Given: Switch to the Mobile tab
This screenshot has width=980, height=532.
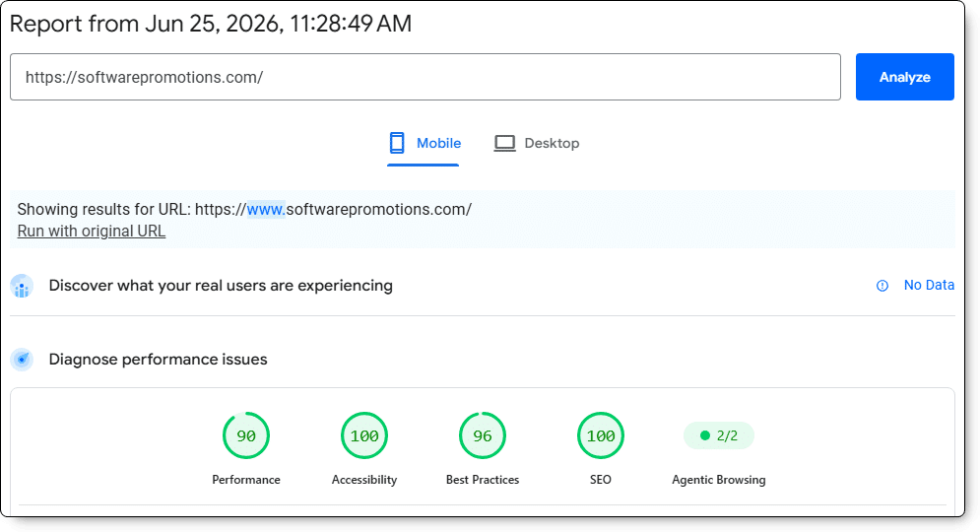Looking at the screenshot, I should pyautogui.click(x=424, y=143).
